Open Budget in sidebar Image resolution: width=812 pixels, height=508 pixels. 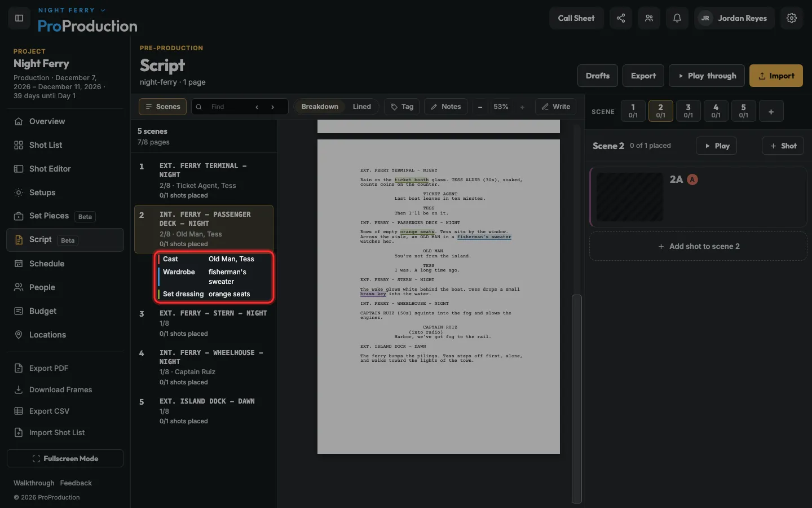pos(65,311)
